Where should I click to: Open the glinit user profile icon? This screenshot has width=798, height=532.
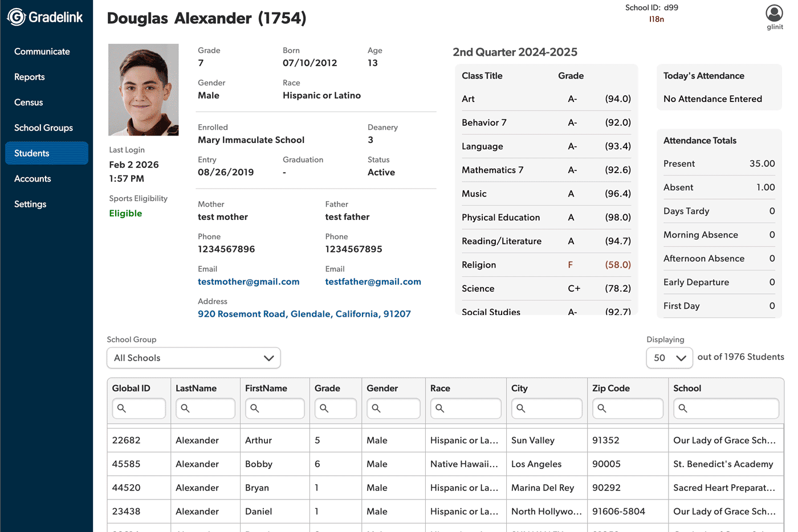click(774, 13)
